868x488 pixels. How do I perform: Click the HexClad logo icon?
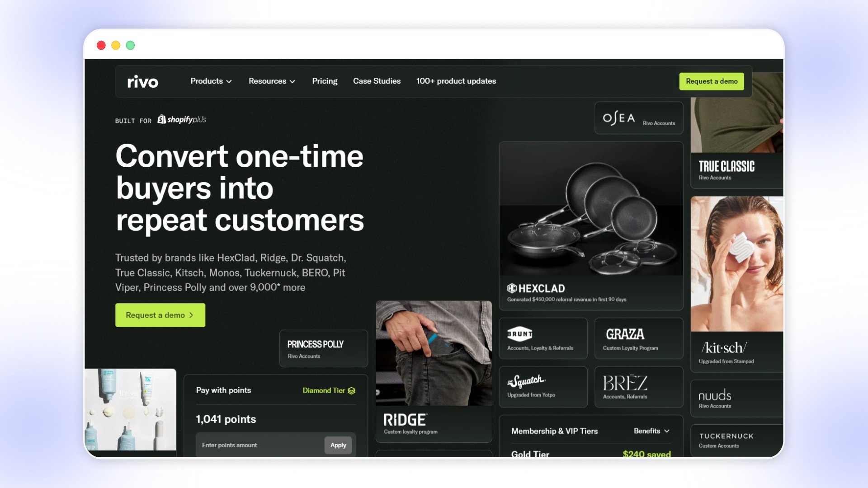coord(512,288)
